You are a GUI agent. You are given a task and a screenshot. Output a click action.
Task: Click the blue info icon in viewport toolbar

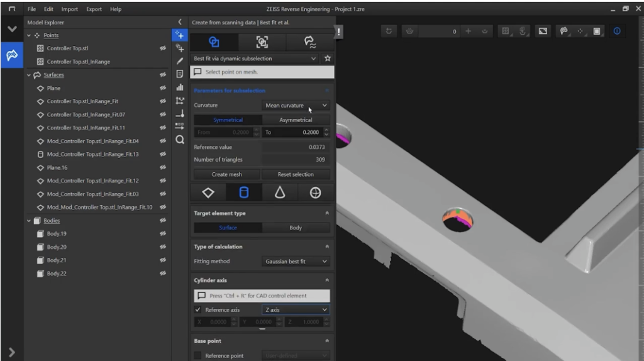616,31
